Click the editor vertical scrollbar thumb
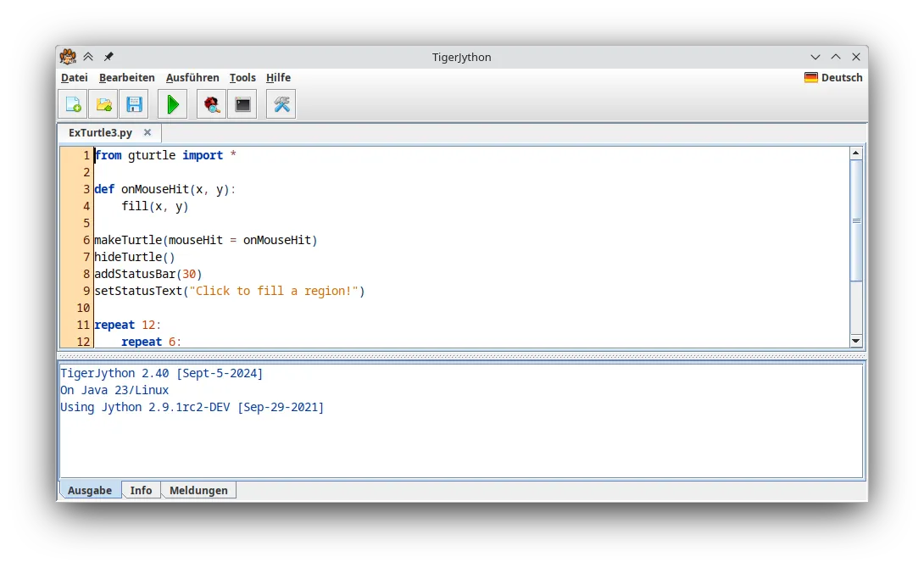 tap(856, 220)
